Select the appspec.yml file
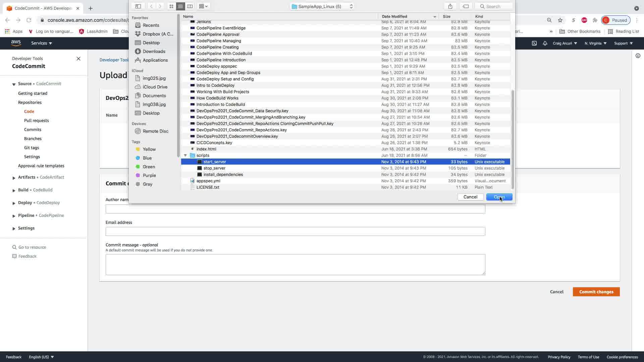The height and width of the screenshot is (362, 644). click(x=208, y=181)
